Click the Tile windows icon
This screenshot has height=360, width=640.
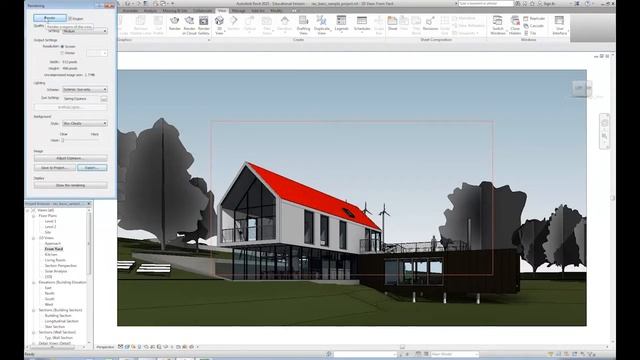coord(529,33)
